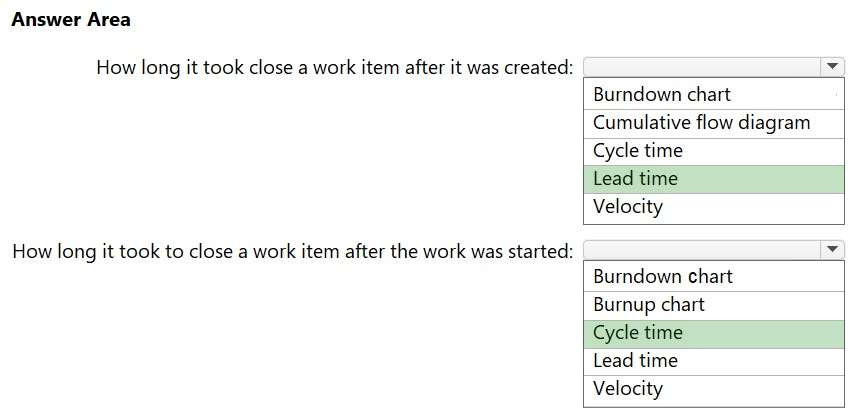Click the option directly below Burndown chart in the second list
Screen dimensions: 860x419
coord(648,305)
